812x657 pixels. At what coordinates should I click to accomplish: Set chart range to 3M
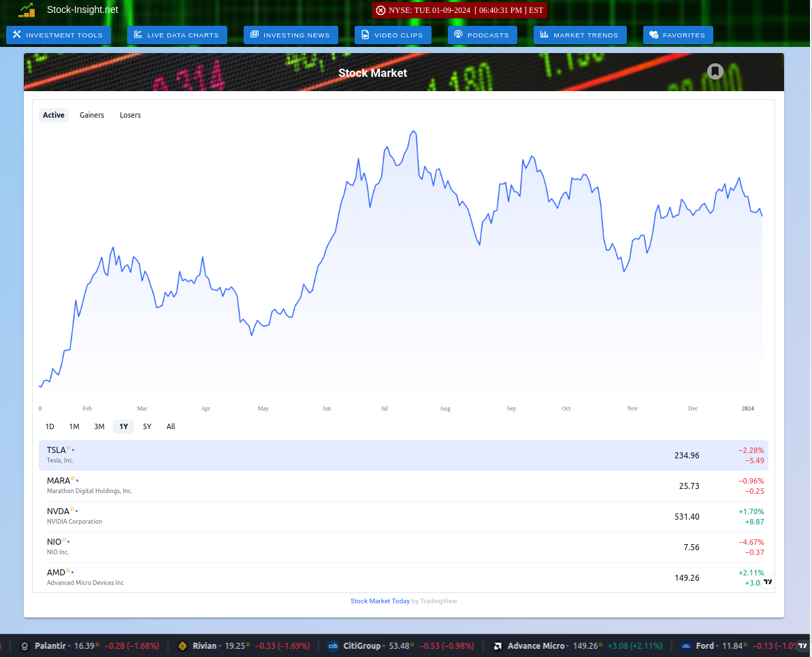point(99,426)
